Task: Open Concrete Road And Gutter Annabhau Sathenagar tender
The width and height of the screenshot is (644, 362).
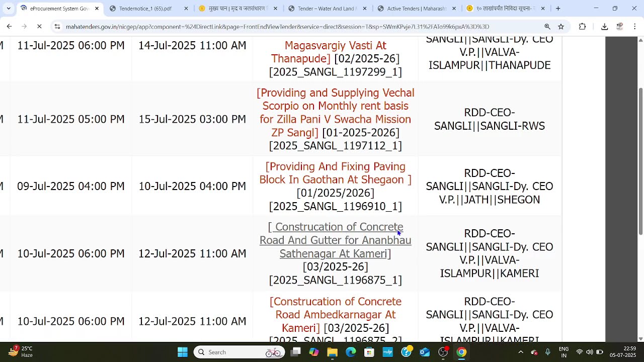Action: pyautogui.click(x=335, y=240)
